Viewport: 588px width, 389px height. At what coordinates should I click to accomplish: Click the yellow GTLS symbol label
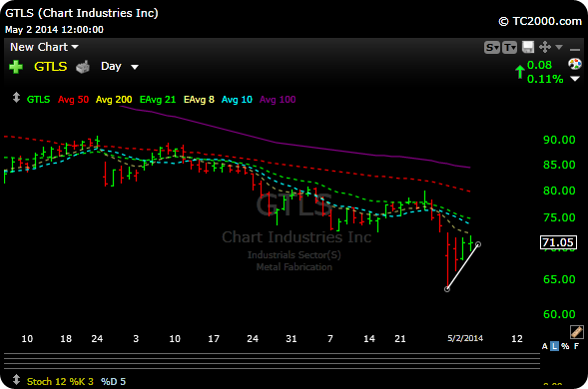[x=50, y=67]
